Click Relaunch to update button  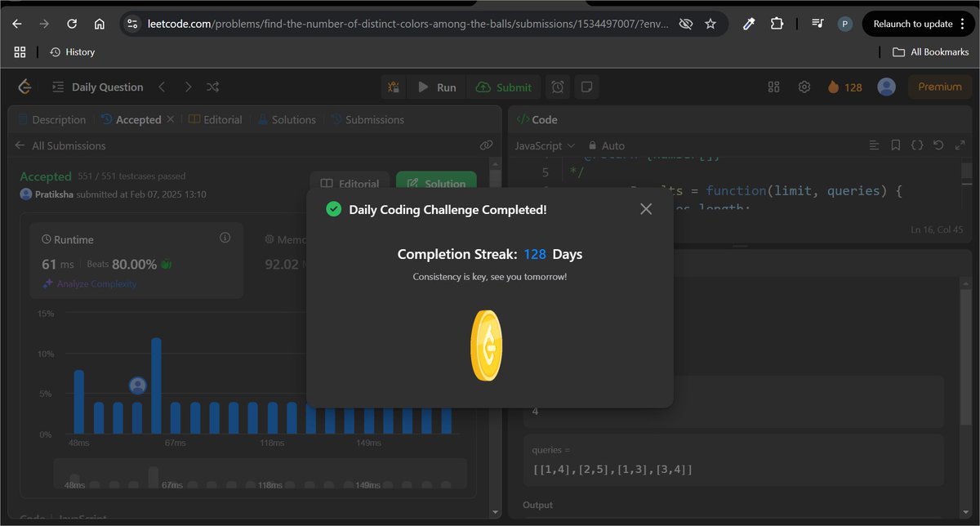(917, 24)
